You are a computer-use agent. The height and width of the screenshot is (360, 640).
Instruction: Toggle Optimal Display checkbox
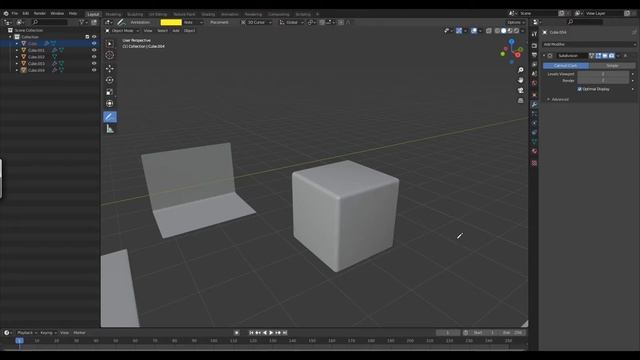click(x=580, y=89)
